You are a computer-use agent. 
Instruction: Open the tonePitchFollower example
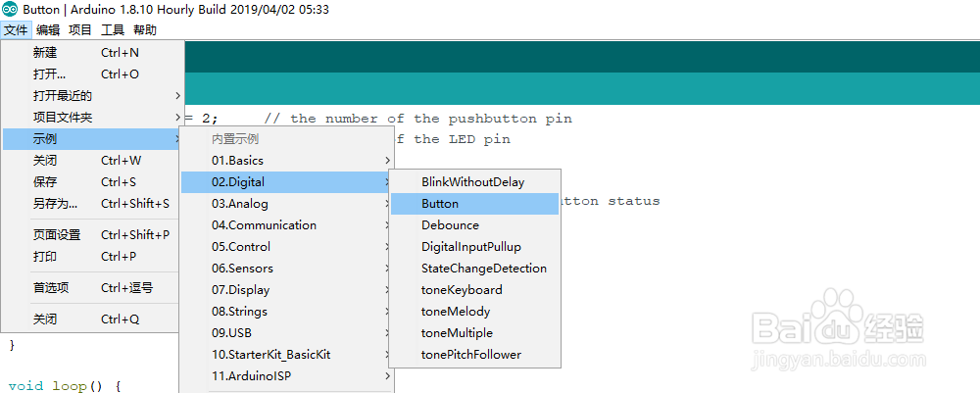pyautogui.click(x=474, y=355)
